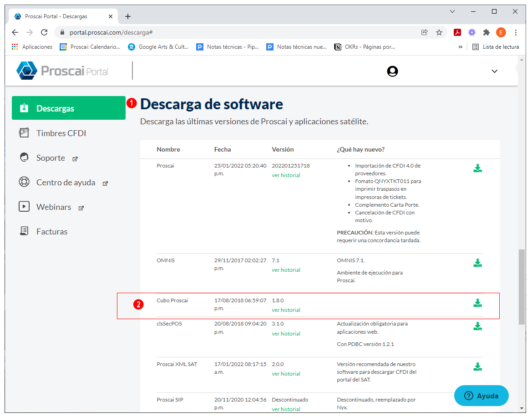Click the page vertical scrollbar thumb
This screenshot has height=417, width=532.
point(522,287)
